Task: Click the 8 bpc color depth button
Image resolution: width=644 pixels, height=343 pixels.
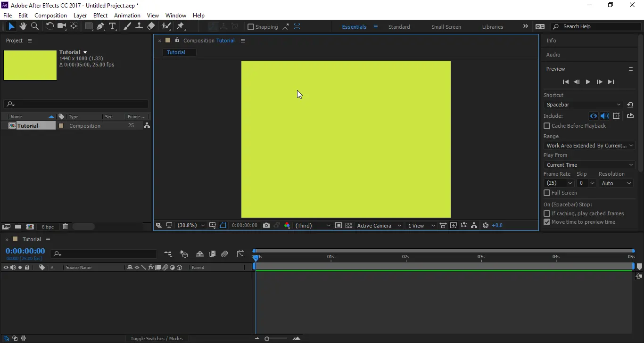Action: click(48, 227)
